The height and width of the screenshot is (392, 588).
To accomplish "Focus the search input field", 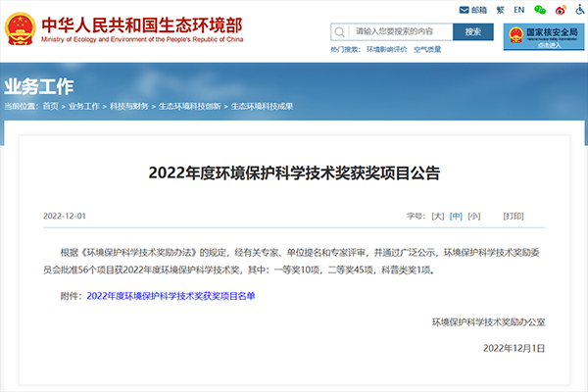I will point(402,31).
